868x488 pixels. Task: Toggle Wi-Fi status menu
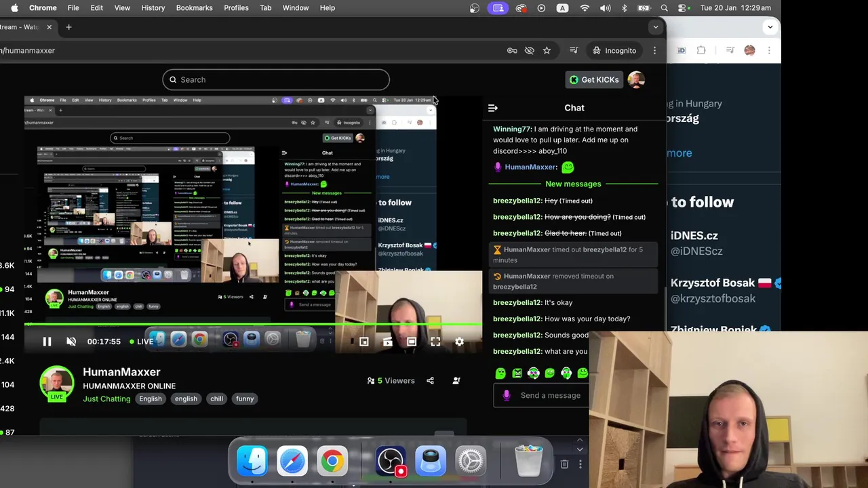point(585,8)
